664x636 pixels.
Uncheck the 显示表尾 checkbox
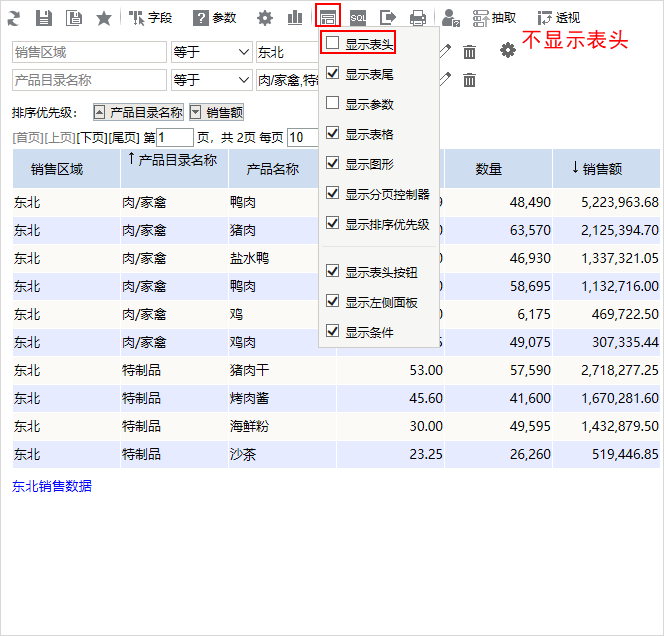[x=332, y=73]
